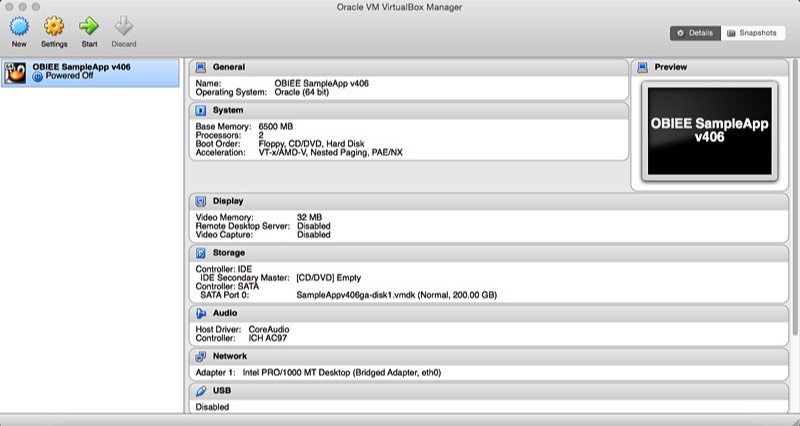Click the USB Disabled status text
The height and width of the screenshot is (426, 800).
tap(212, 407)
